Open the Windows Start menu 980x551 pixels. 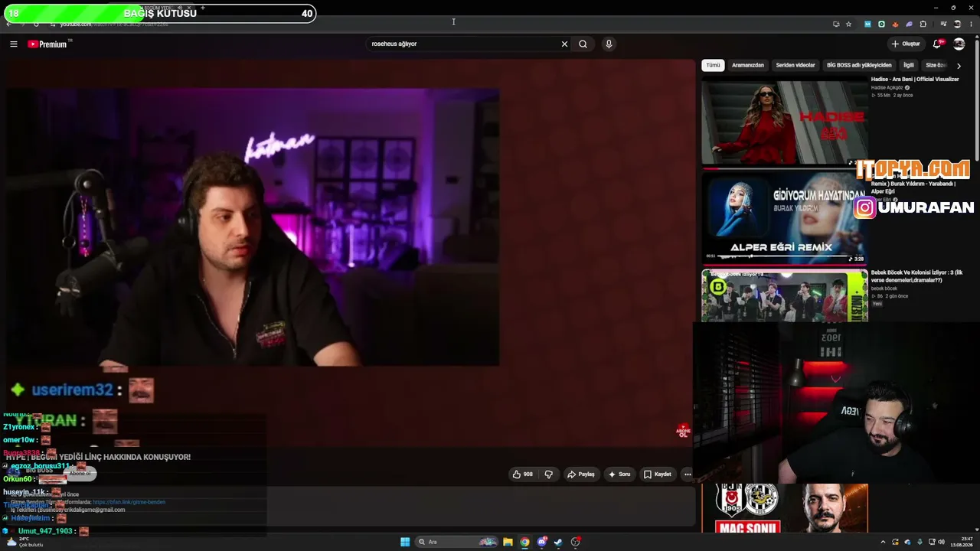click(x=405, y=542)
